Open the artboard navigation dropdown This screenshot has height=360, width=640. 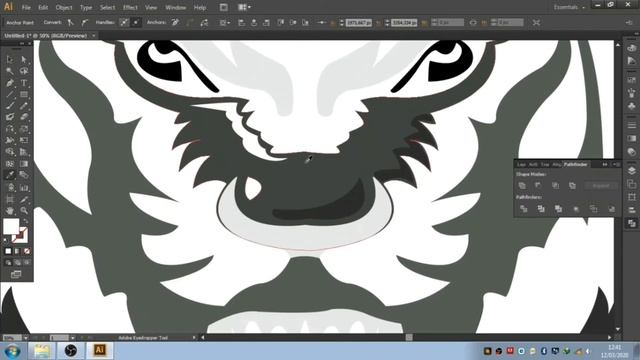73,338
